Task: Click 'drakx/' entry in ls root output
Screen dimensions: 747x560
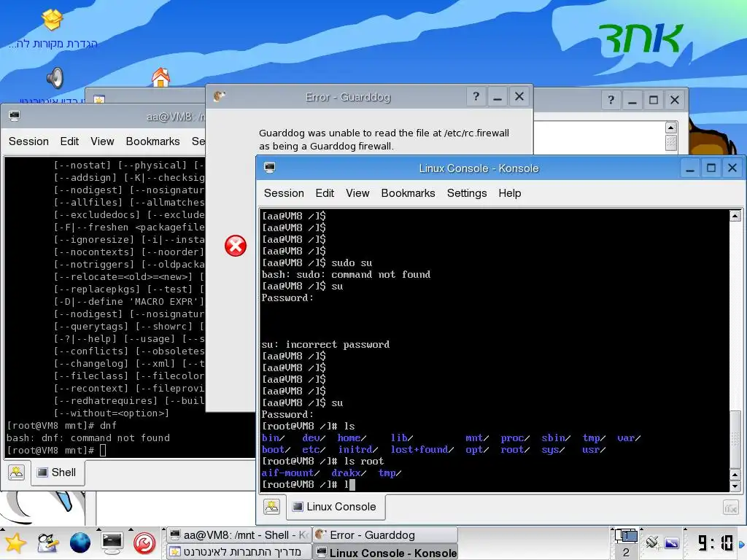Action: (349, 472)
